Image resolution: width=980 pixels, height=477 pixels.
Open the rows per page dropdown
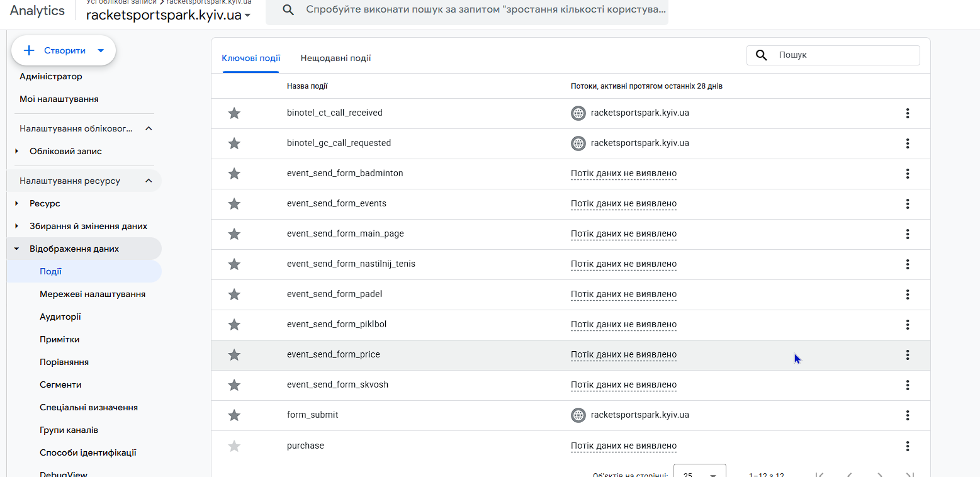pyautogui.click(x=700, y=471)
